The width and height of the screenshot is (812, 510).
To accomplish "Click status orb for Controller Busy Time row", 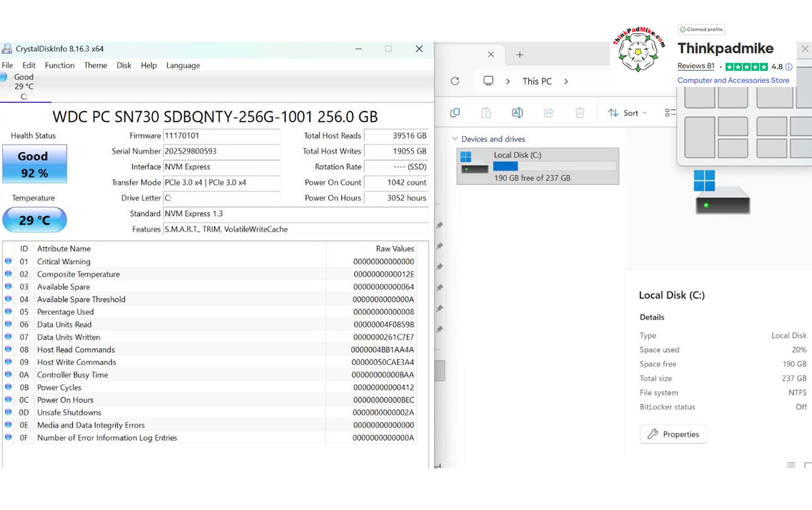I will [8, 375].
